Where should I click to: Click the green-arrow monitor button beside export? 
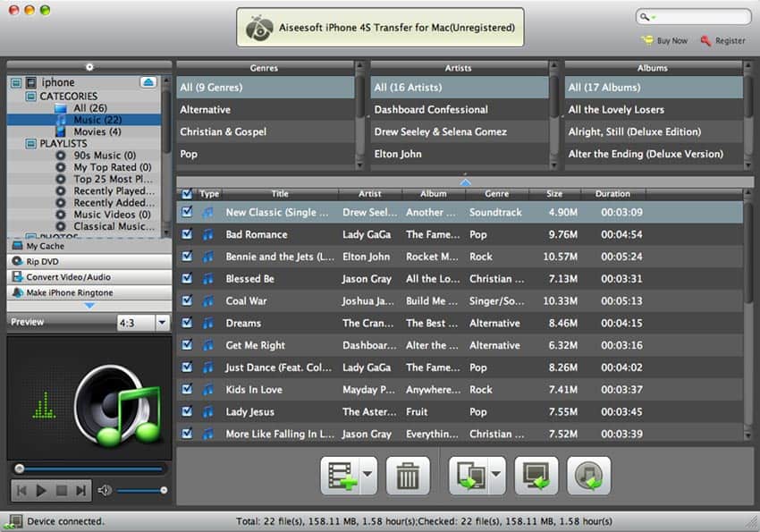536,476
